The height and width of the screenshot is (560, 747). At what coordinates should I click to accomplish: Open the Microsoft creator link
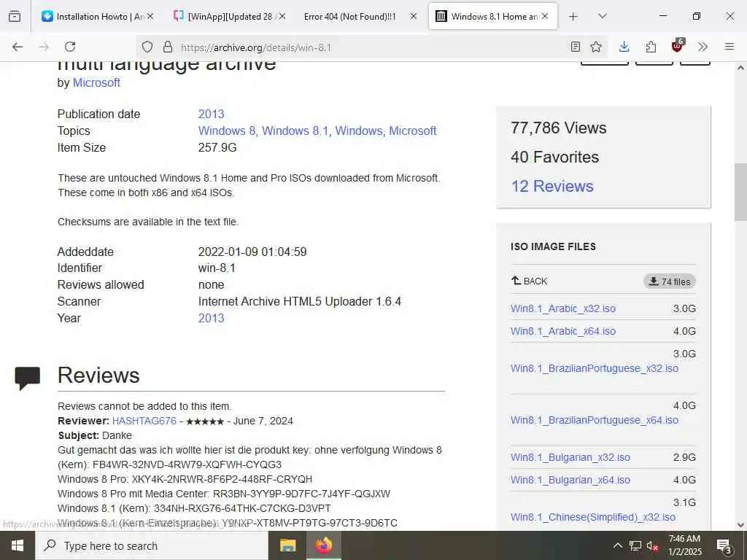point(96,83)
